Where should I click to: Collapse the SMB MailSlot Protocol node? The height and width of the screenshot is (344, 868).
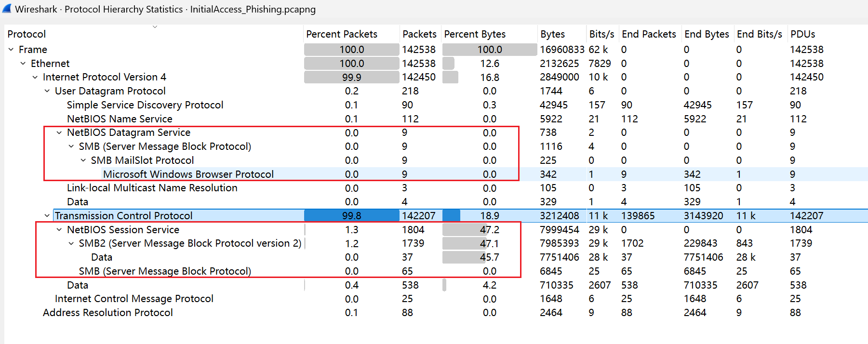[83, 160]
